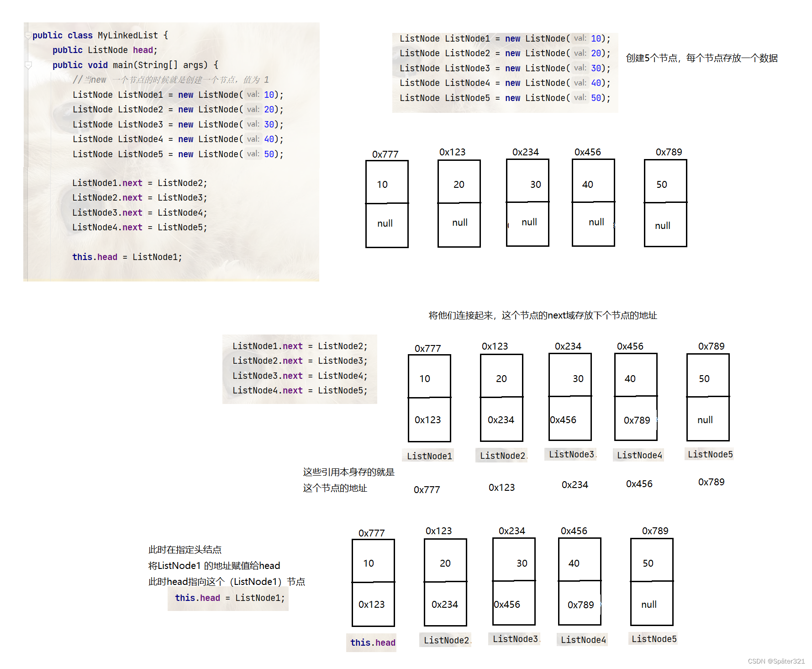Click the 'null' next cell of node 50 in the bottom diagram
812x669 pixels.
click(652, 604)
